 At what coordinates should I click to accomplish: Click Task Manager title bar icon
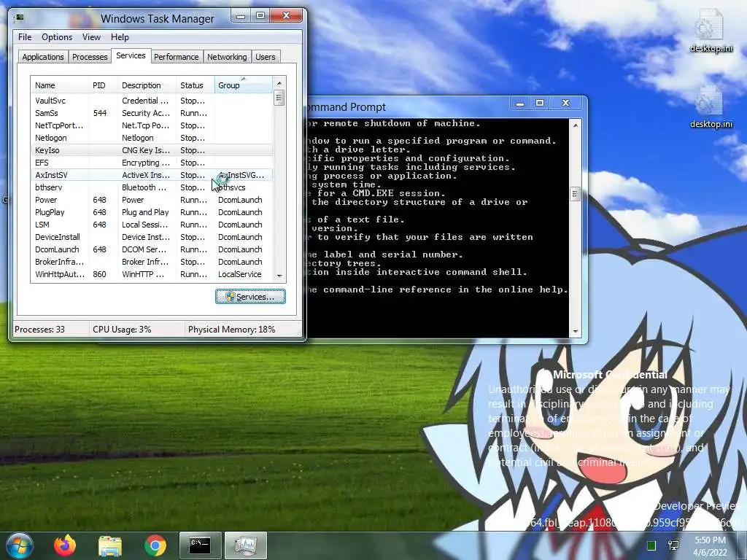tap(20, 18)
